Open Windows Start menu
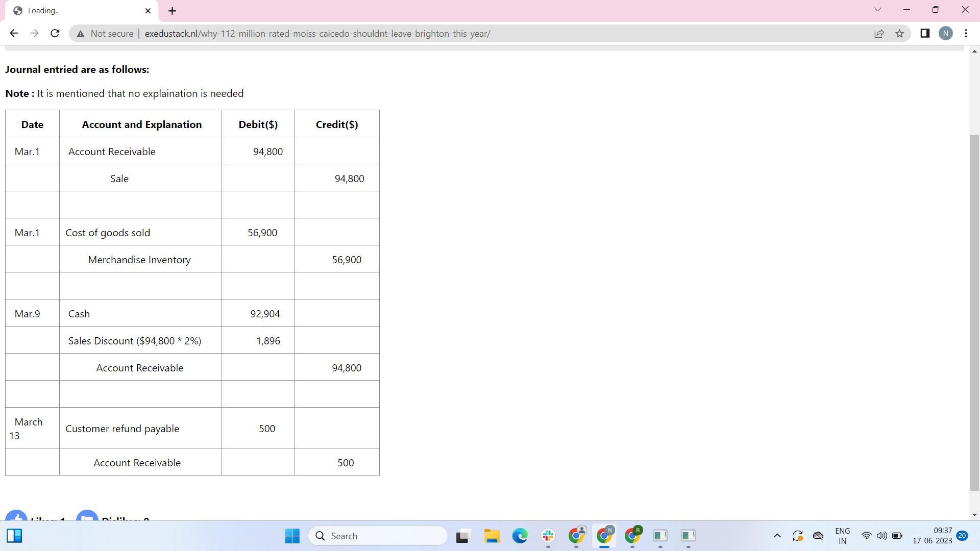The height and width of the screenshot is (551, 980). click(x=292, y=536)
